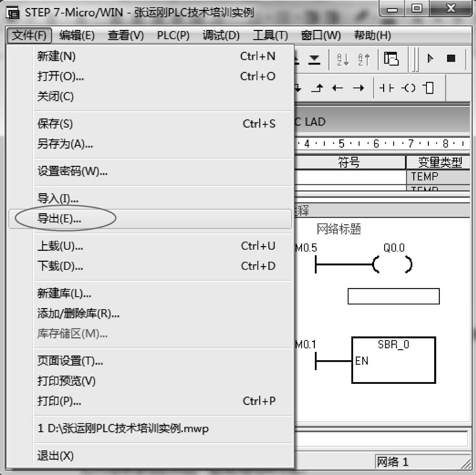Insert a line-left using the left arrow icon

[338, 88]
